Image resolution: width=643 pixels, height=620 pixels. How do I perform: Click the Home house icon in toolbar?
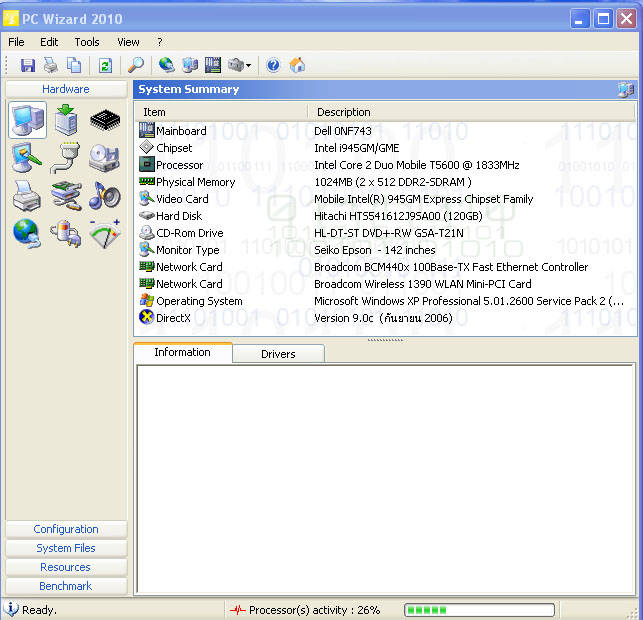297,65
